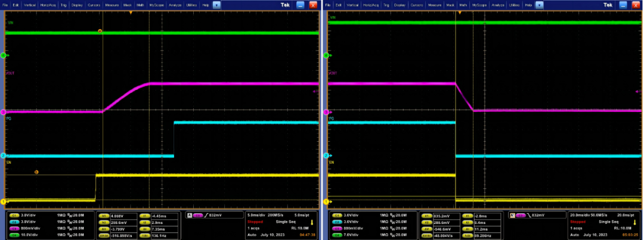The image size is (644, 240).
Task: Click the C2 channel badge in left scope window
Action: 14,222
